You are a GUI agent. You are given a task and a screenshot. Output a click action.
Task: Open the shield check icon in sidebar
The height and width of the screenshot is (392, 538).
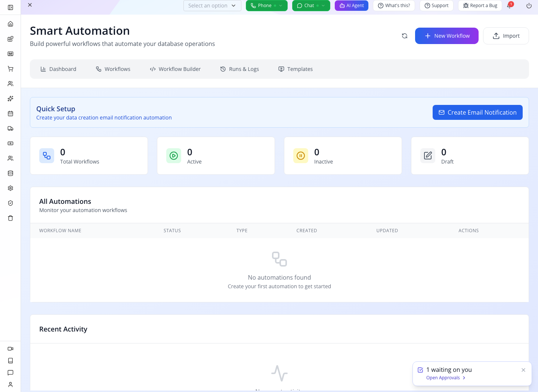click(10, 203)
